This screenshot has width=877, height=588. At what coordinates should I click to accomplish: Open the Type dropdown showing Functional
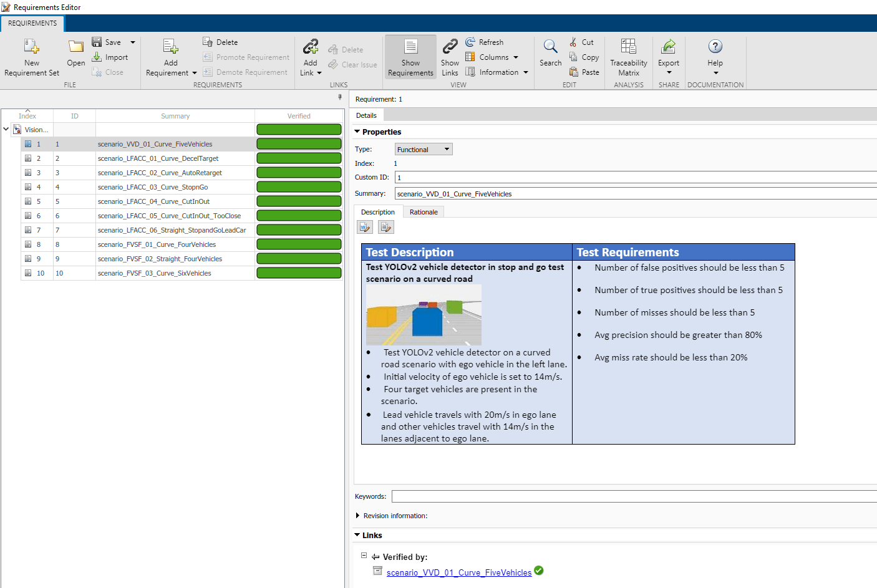(x=424, y=150)
